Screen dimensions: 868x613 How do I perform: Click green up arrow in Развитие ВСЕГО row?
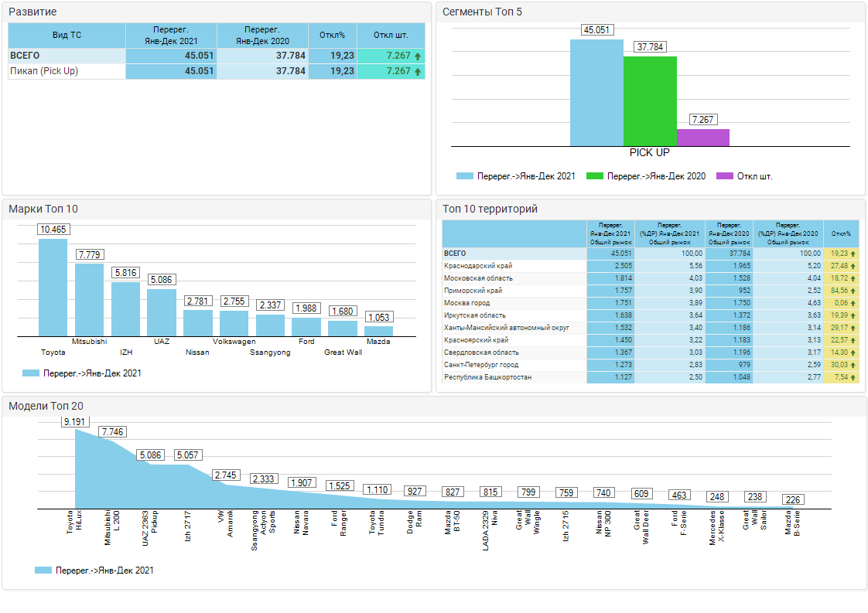(418, 56)
